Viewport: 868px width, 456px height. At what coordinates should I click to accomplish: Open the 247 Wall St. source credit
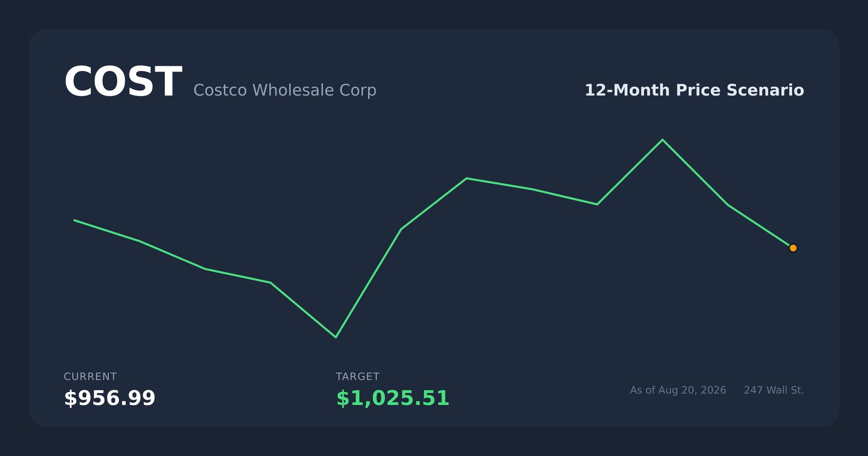point(774,390)
